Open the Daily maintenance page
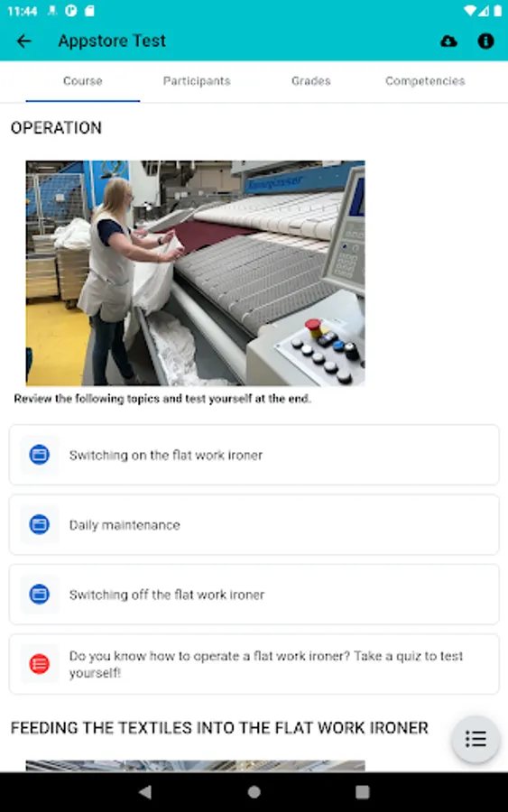The image size is (508, 812). click(x=254, y=524)
